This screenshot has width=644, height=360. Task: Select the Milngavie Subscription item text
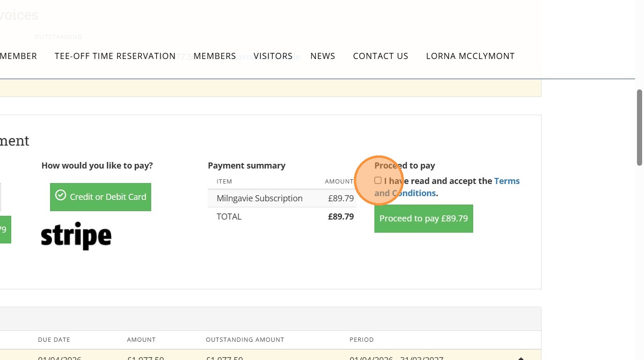tap(260, 198)
